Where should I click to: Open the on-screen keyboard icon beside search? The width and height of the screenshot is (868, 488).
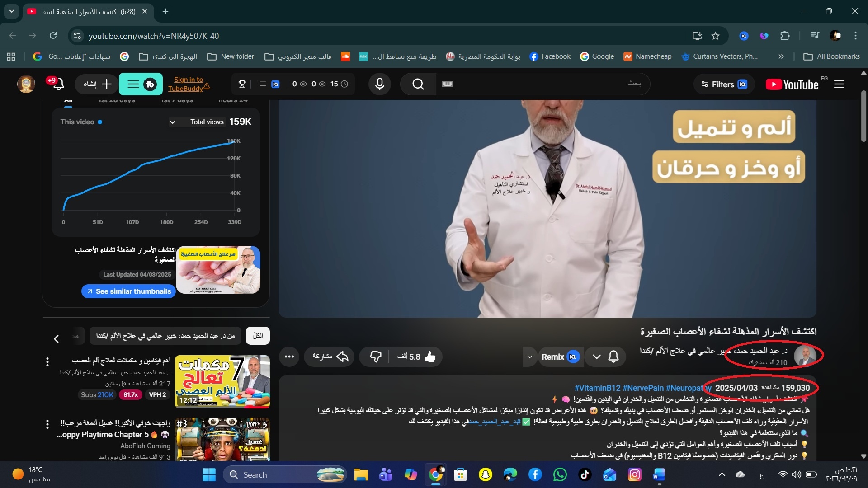pos(447,84)
